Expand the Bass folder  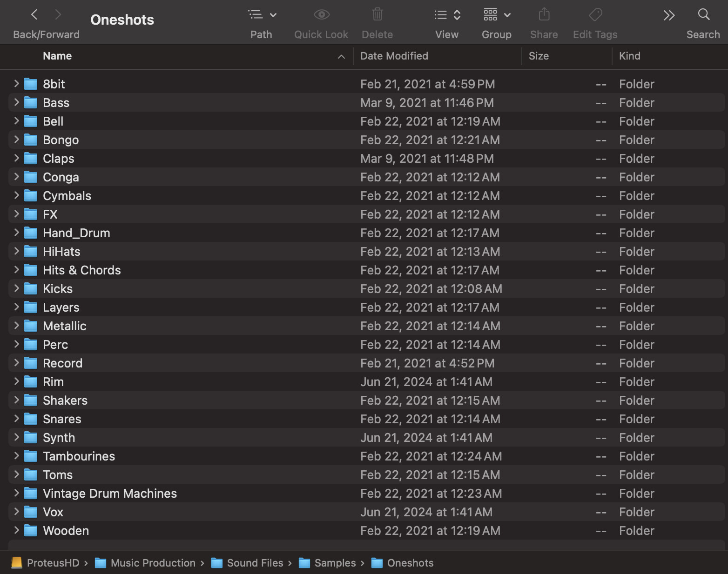16,102
